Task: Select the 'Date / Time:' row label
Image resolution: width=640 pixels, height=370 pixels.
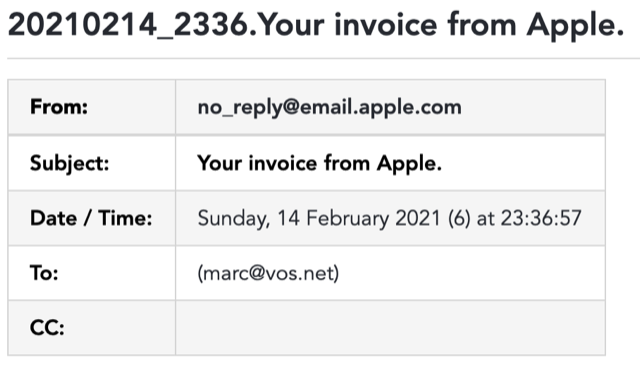Action: pos(91,218)
